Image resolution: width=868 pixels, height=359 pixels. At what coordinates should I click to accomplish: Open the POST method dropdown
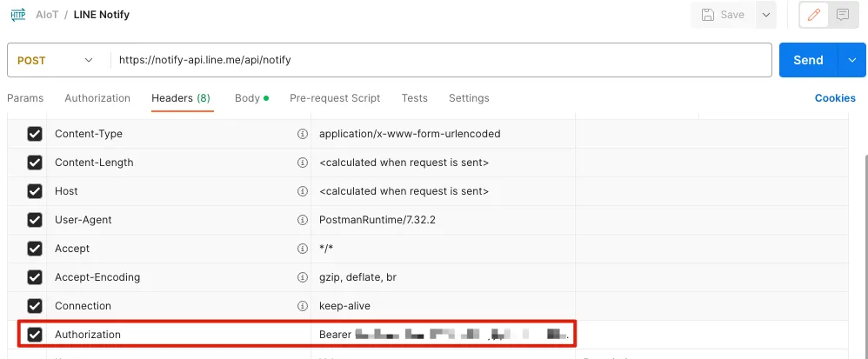56,60
